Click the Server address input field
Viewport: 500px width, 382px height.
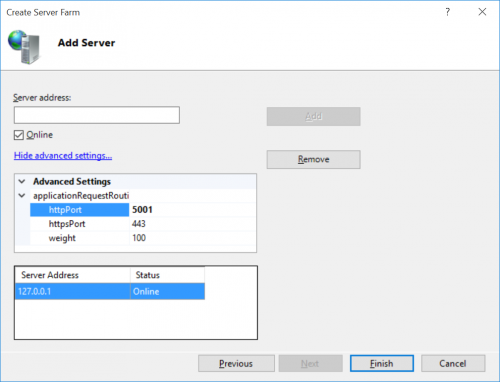coord(97,115)
